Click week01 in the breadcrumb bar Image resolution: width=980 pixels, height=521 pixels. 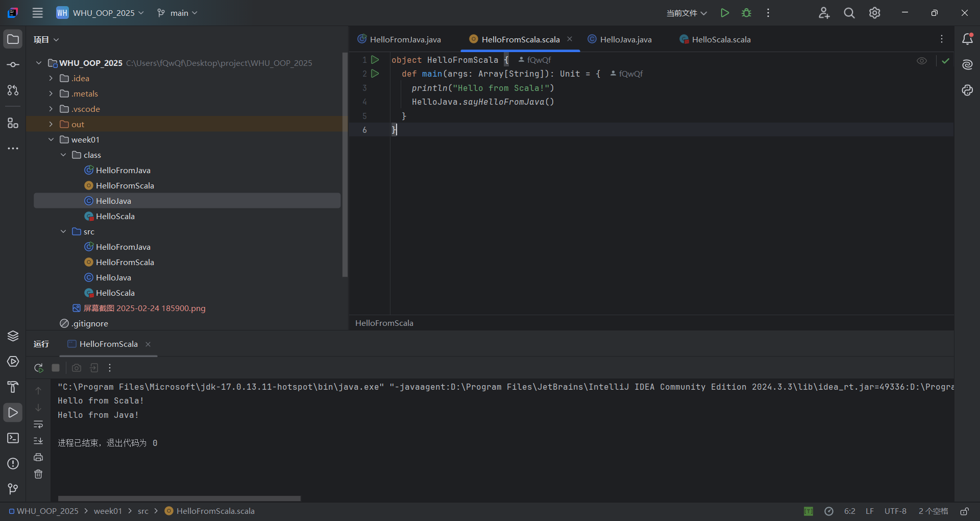pyautogui.click(x=108, y=511)
